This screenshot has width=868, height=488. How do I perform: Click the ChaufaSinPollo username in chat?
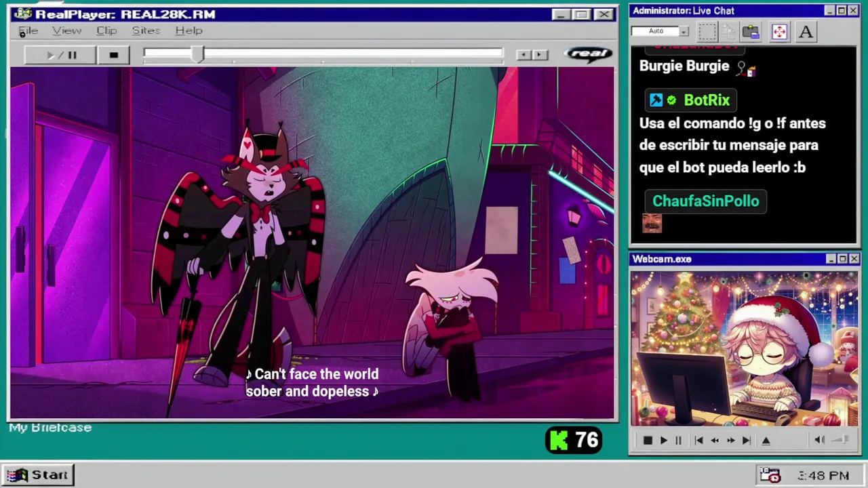click(705, 201)
